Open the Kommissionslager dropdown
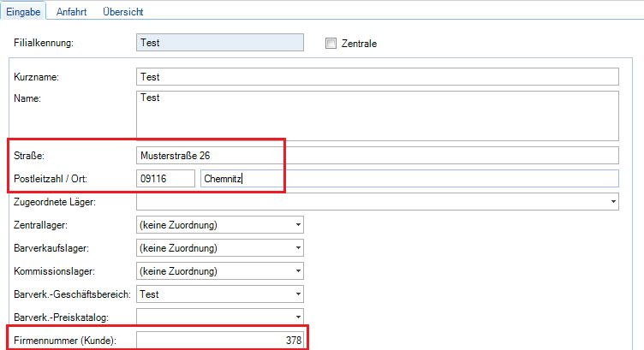The width and height of the screenshot is (644, 350). (x=298, y=271)
